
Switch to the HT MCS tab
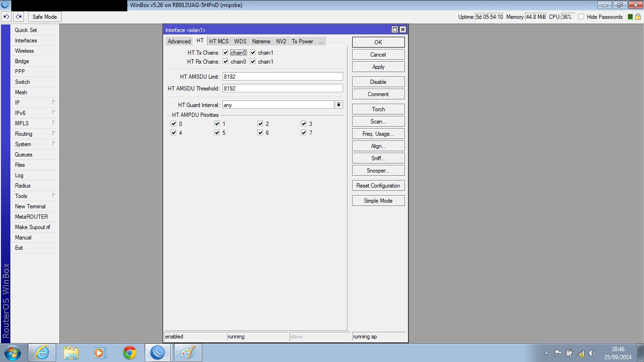coord(219,41)
